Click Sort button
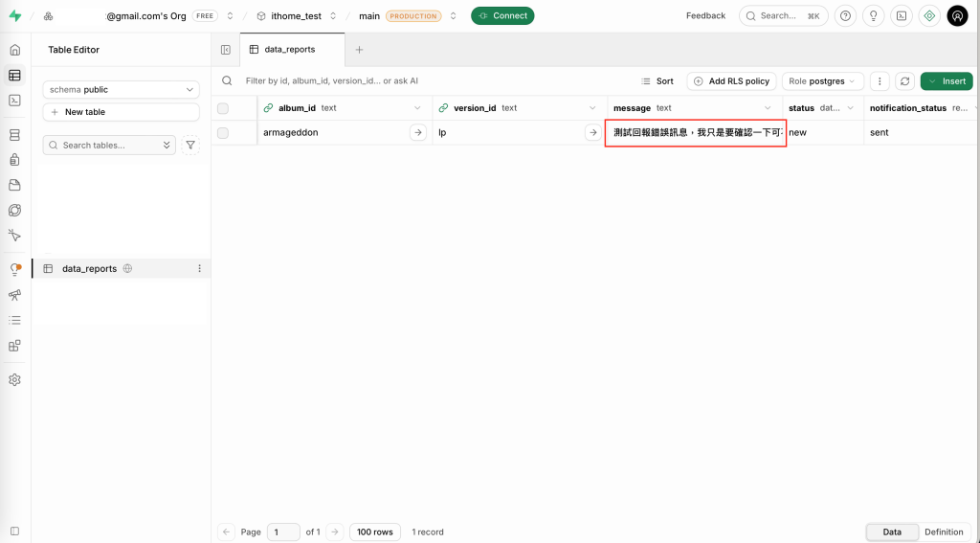Image resolution: width=980 pixels, height=543 pixels. point(657,81)
